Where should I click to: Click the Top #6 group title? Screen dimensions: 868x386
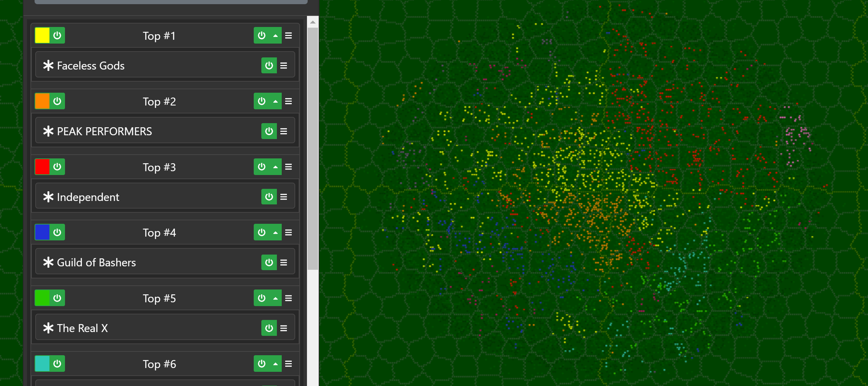click(x=159, y=364)
